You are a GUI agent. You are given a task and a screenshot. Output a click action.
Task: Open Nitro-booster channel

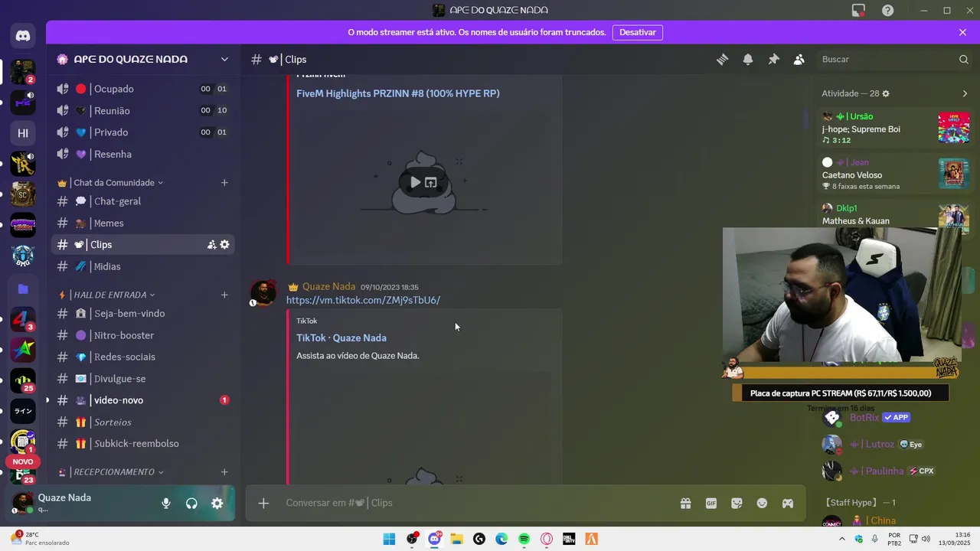click(142, 335)
